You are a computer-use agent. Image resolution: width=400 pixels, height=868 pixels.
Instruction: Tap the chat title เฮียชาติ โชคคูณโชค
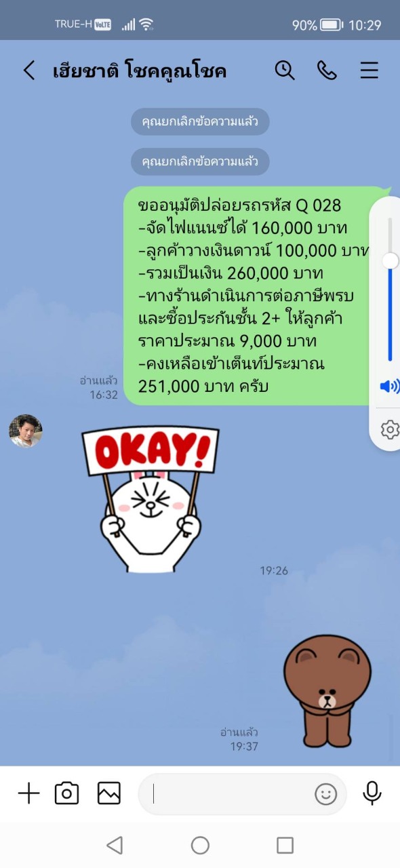(140, 71)
